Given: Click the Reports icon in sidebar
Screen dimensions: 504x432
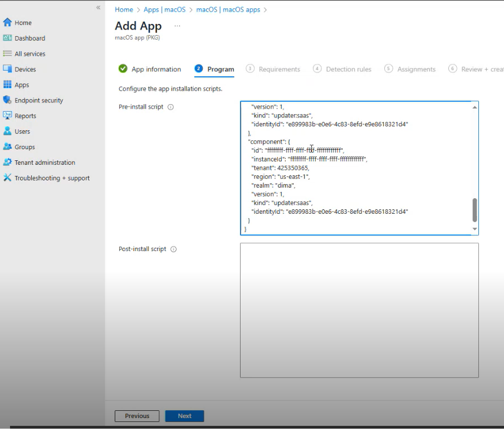Looking at the screenshot, I should point(7,115).
